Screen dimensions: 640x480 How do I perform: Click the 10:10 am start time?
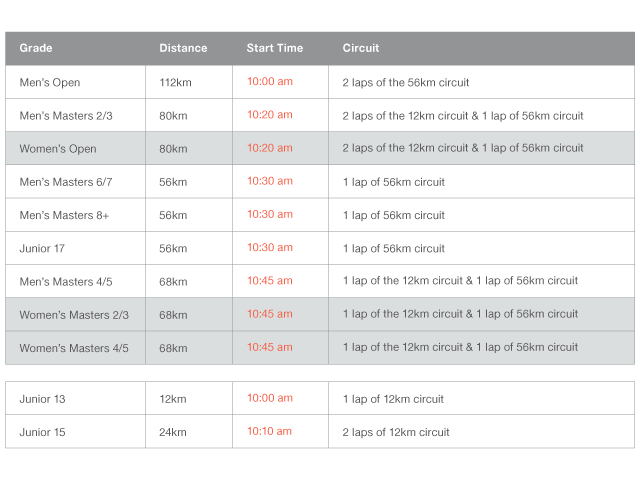coord(269,432)
